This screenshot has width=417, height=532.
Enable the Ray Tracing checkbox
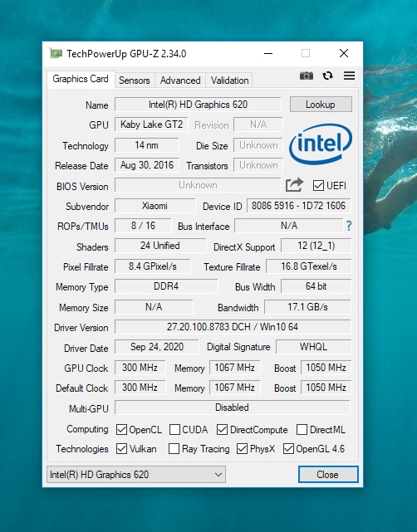point(174,448)
